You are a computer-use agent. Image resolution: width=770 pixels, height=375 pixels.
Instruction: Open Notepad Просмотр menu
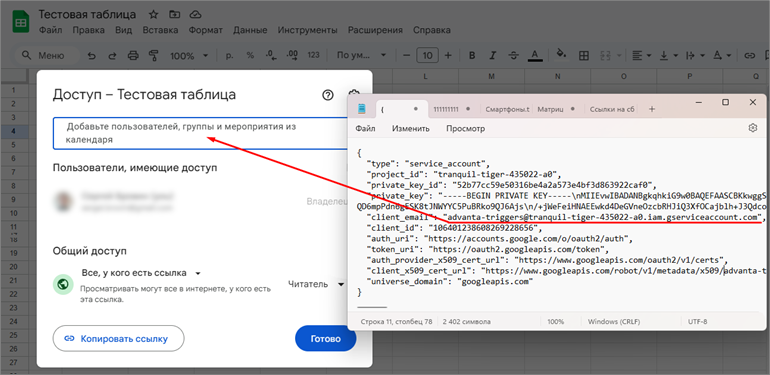pos(466,129)
